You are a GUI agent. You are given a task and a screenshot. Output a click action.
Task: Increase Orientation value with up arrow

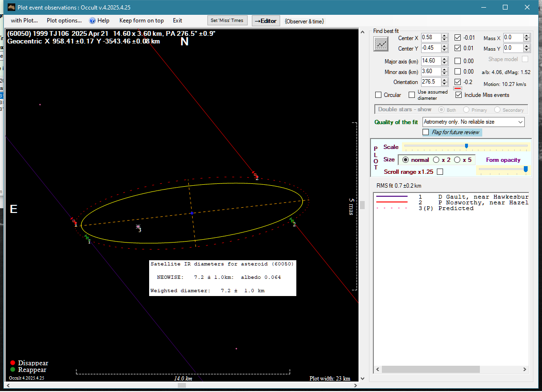(x=444, y=80)
